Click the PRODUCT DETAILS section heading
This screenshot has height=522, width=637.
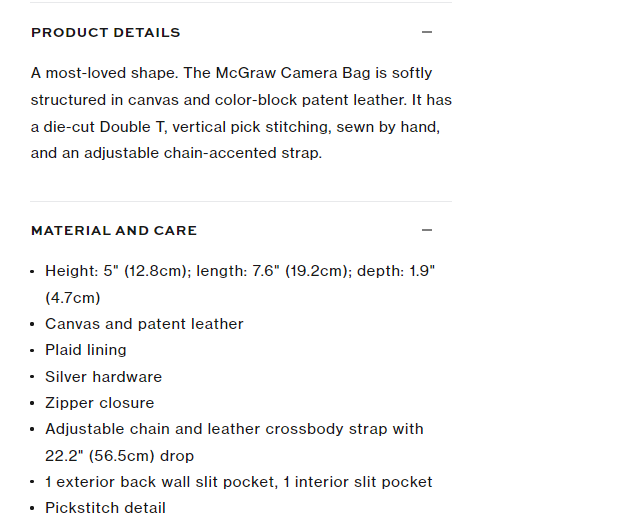106,32
